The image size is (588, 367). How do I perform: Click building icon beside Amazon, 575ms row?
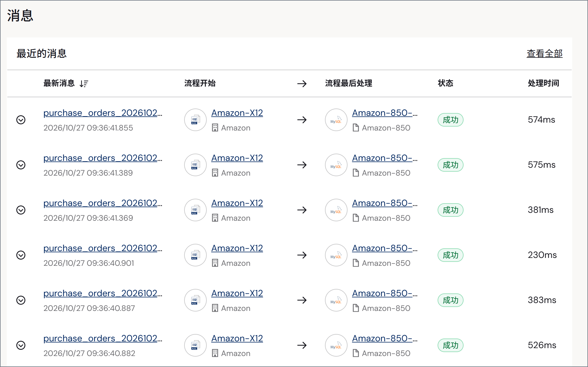click(215, 173)
